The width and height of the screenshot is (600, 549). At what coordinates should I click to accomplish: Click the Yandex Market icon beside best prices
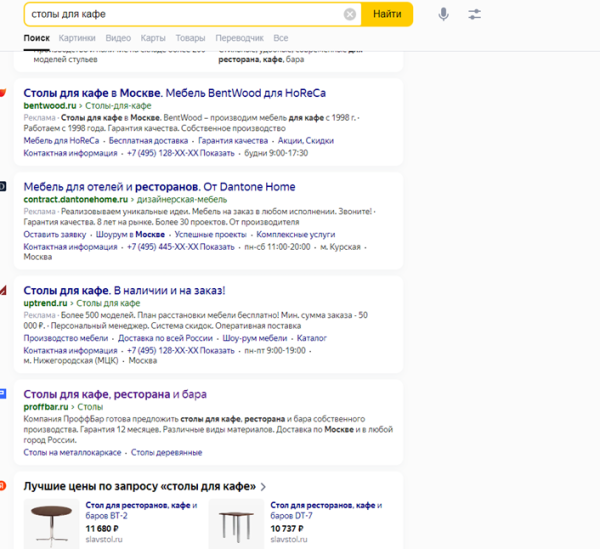tap(3, 487)
